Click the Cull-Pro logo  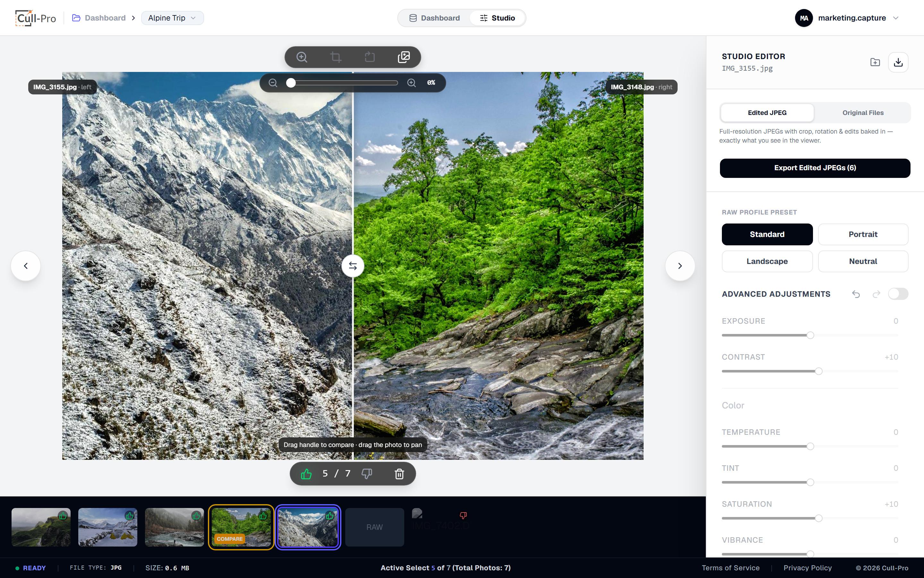coord(36,18)
